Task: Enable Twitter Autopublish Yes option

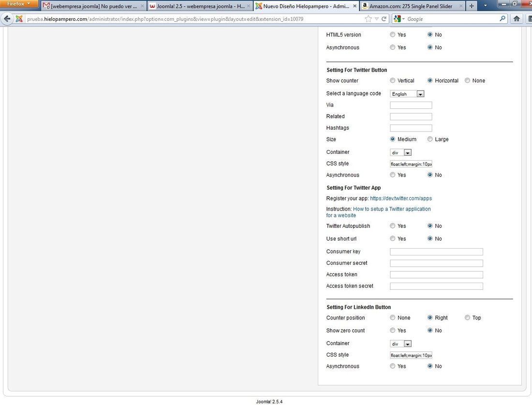Action: (393, 226)
